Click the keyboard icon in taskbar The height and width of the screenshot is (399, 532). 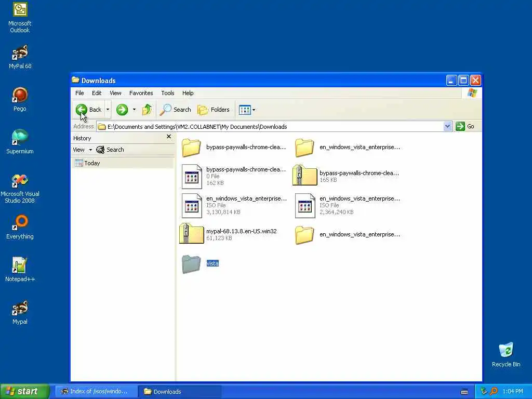pyautogui.click(x=464, y=392)
